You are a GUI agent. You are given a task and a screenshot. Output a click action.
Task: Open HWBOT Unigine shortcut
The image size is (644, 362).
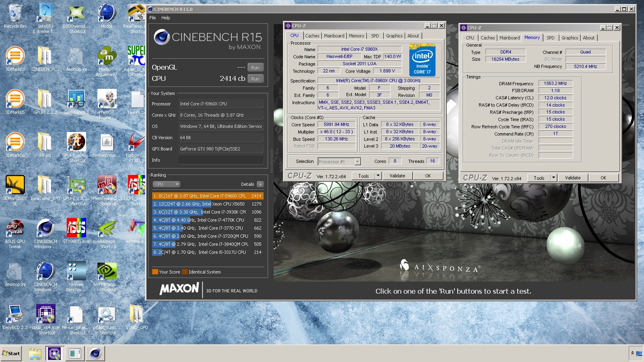click(x=106, y=104)
